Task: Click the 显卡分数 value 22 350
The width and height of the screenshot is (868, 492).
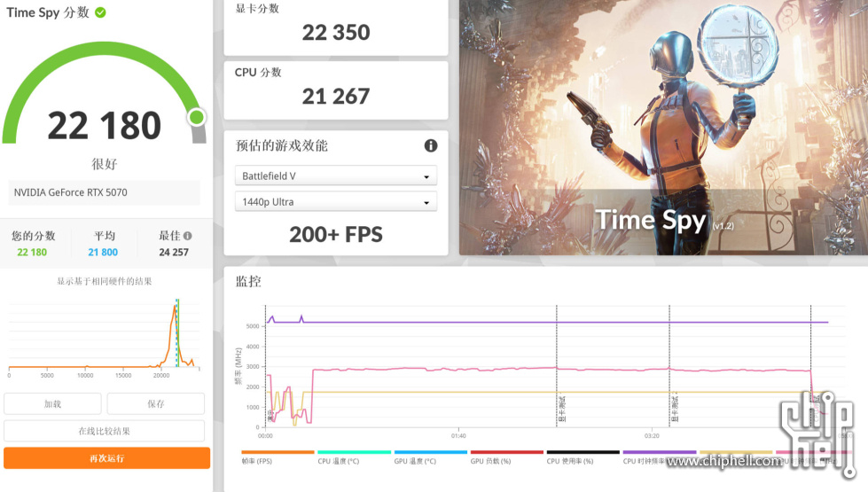Action: click(x=336, y=33)
